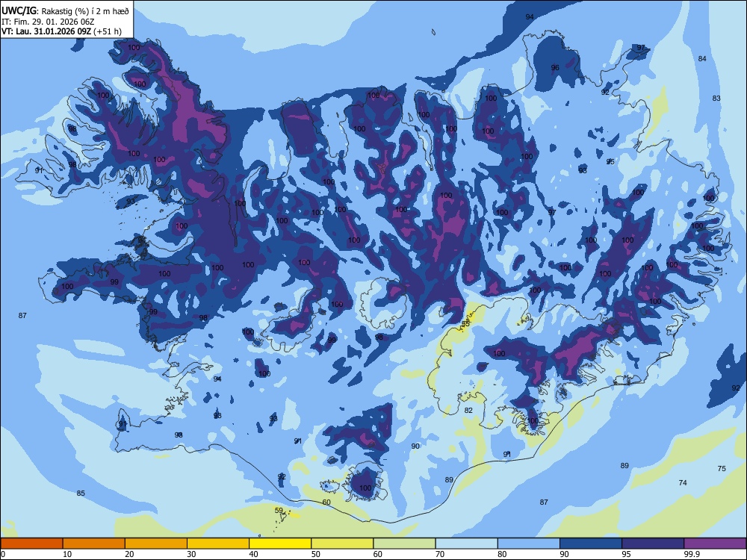Click the medium blue 90–95 legend swatch
The width and height of the screenshot is (747, 560).
[x=591, y=544]
